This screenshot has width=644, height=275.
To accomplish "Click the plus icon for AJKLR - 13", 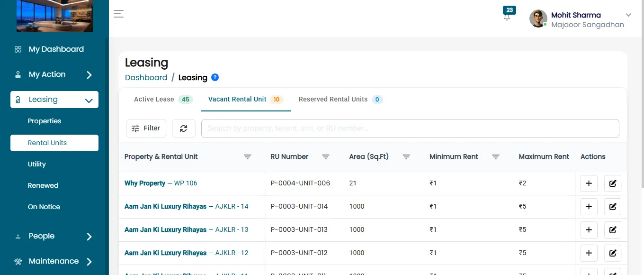I will point(589,230).
